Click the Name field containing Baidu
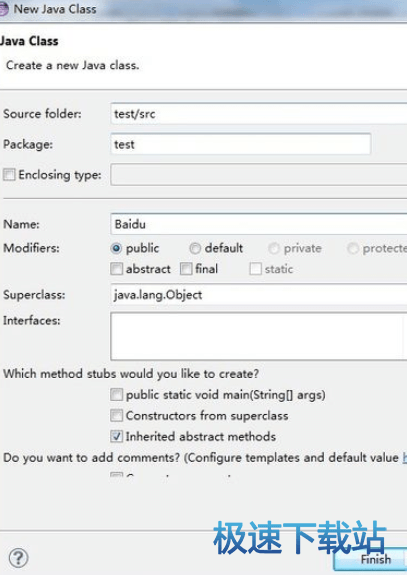The width and height of the screenshot is (407, 575). pos(258,224)
